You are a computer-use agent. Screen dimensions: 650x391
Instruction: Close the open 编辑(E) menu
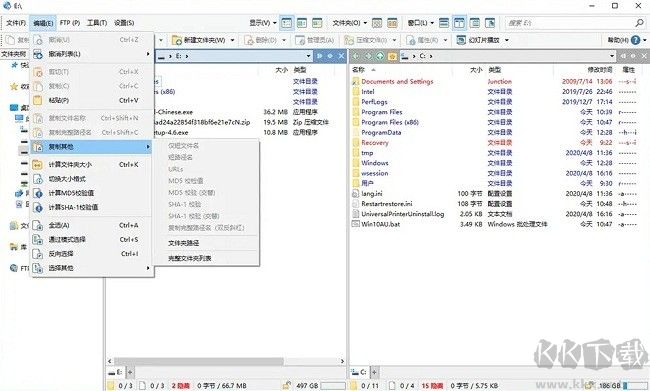(x=43, y=23)
